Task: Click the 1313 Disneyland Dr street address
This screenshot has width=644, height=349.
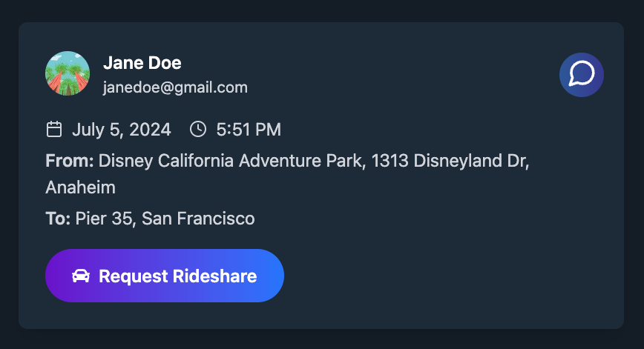Action: [x=450, y=161]
